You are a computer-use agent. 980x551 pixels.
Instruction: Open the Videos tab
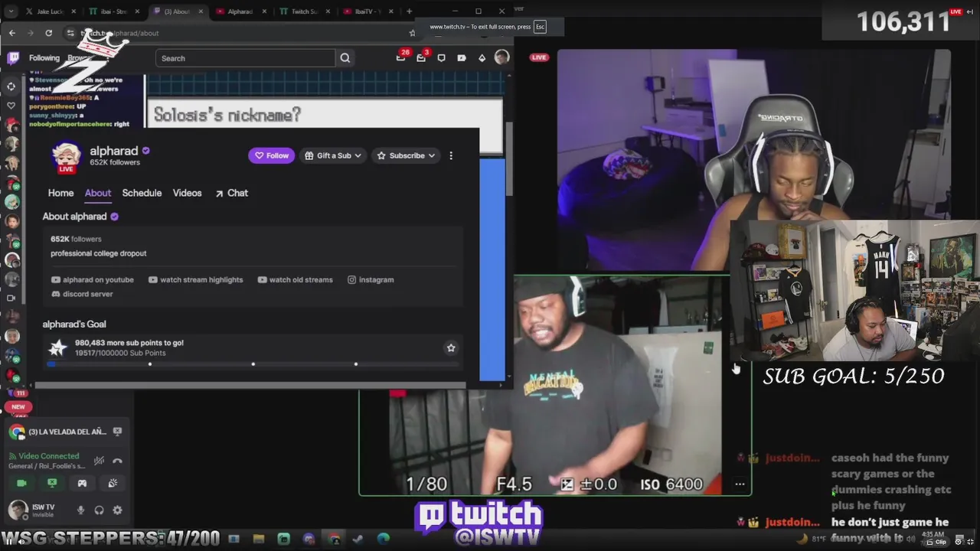(x=187, y=193)
